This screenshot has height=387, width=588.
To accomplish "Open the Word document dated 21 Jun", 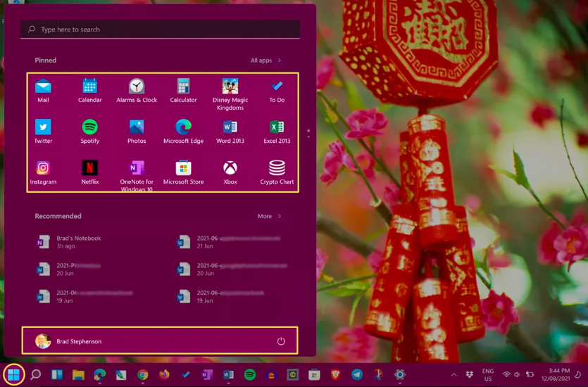I will [229, 242].
